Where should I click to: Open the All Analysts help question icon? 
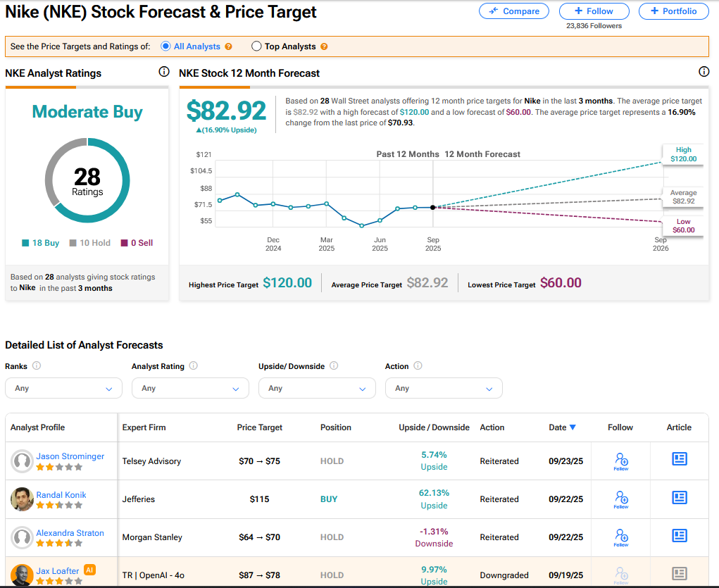click(x=228, y=46)
